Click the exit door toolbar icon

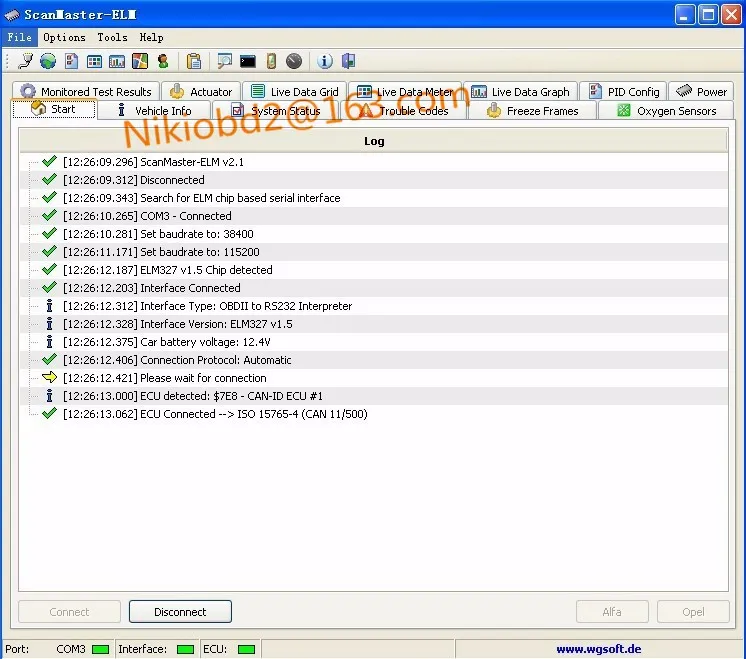click(x=349, y=61)
